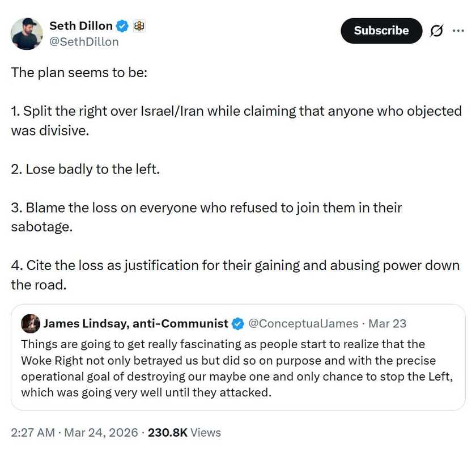Click the text "2. Lose badly to the left."
The width and height of the screenshot is (476, 452).
point(85,169)
